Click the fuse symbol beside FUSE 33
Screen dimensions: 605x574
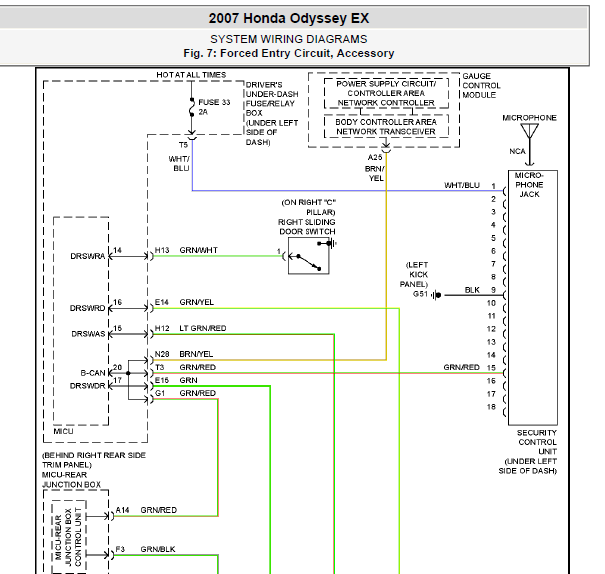tap(192, 107)
